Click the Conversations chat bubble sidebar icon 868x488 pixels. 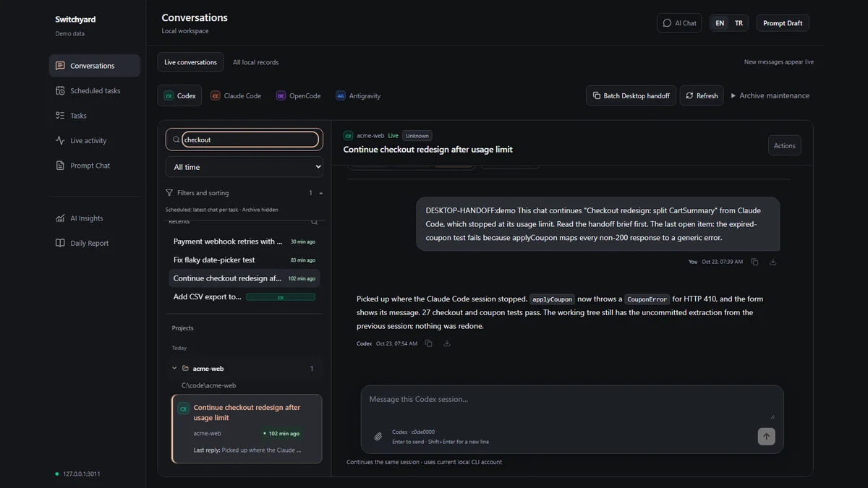point(60,66)
